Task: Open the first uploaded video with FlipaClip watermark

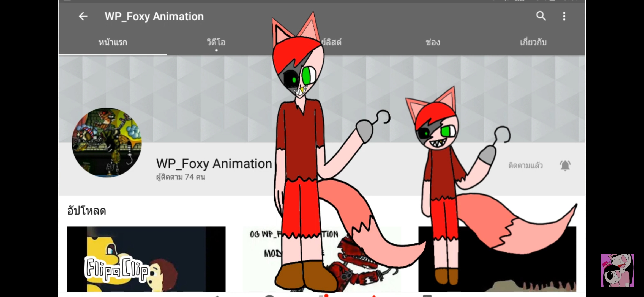Action: pos(146,259)
